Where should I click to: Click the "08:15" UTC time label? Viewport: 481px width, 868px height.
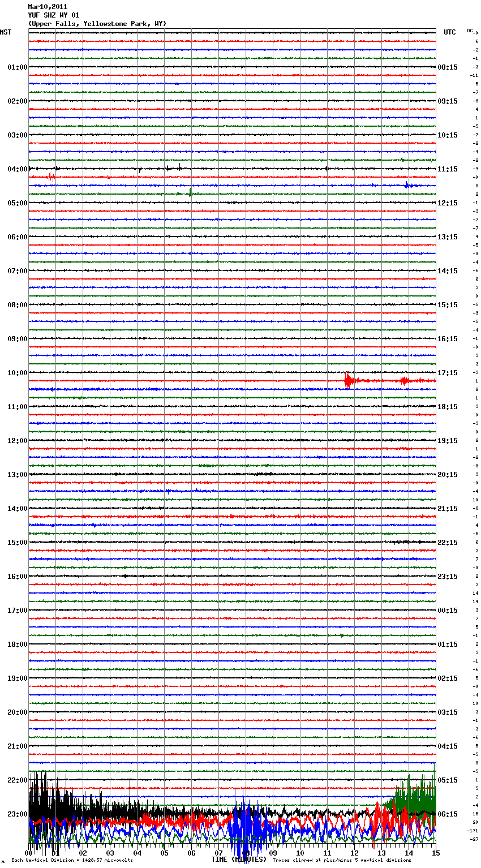(448, 67)
